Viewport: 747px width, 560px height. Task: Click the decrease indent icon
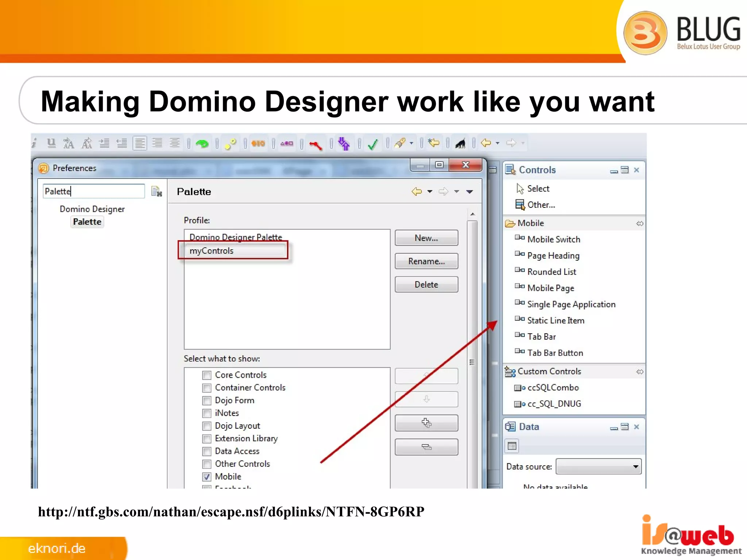[121, 143]
